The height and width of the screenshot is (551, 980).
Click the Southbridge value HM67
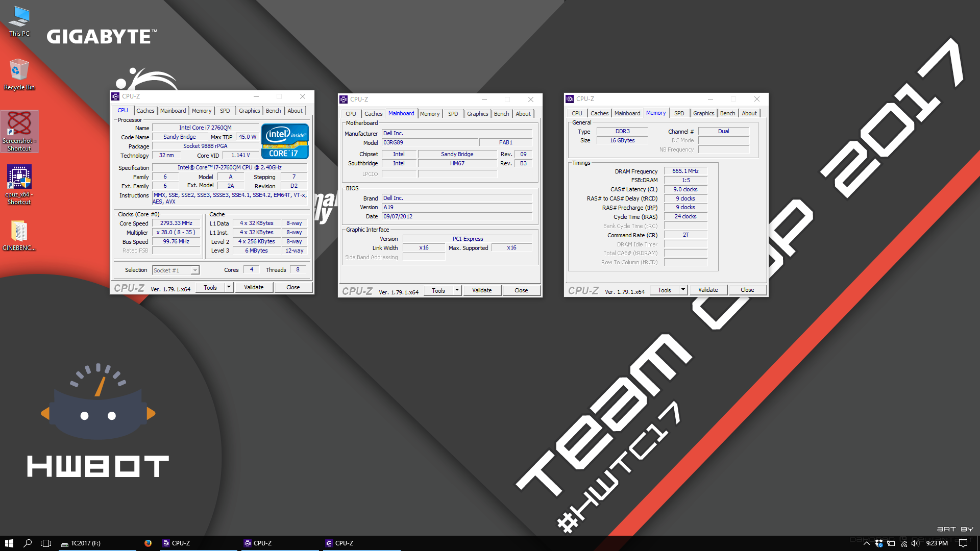[457, 164]
